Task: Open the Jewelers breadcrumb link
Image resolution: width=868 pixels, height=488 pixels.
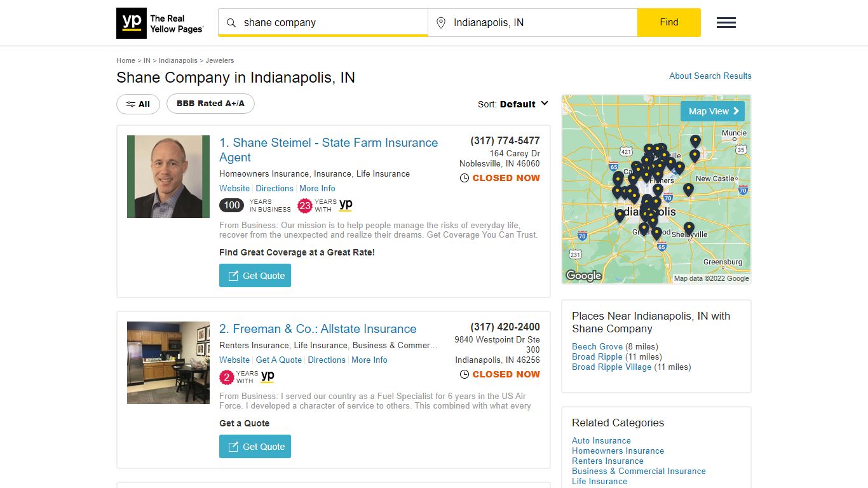Action: 220,60
